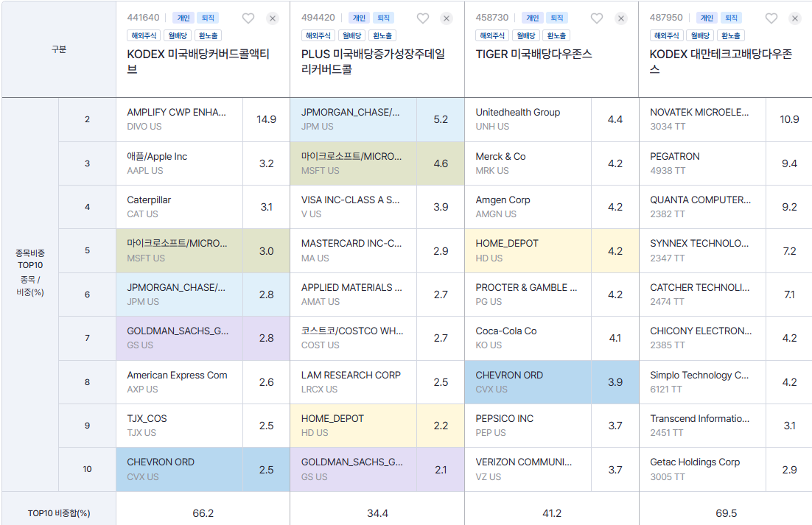Select LAM RESEARCH CORP LRCX US holding

coord(353,382)
